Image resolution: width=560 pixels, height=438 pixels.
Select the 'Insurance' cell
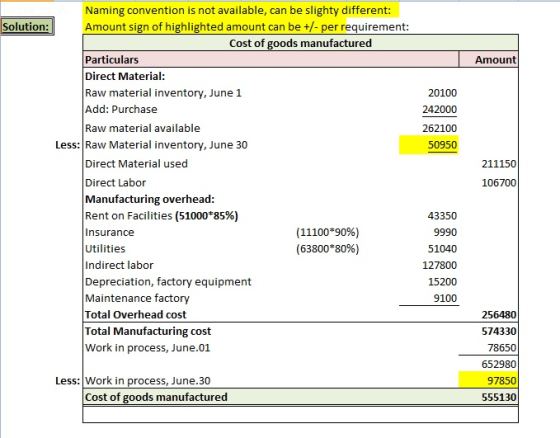[110, 232]
